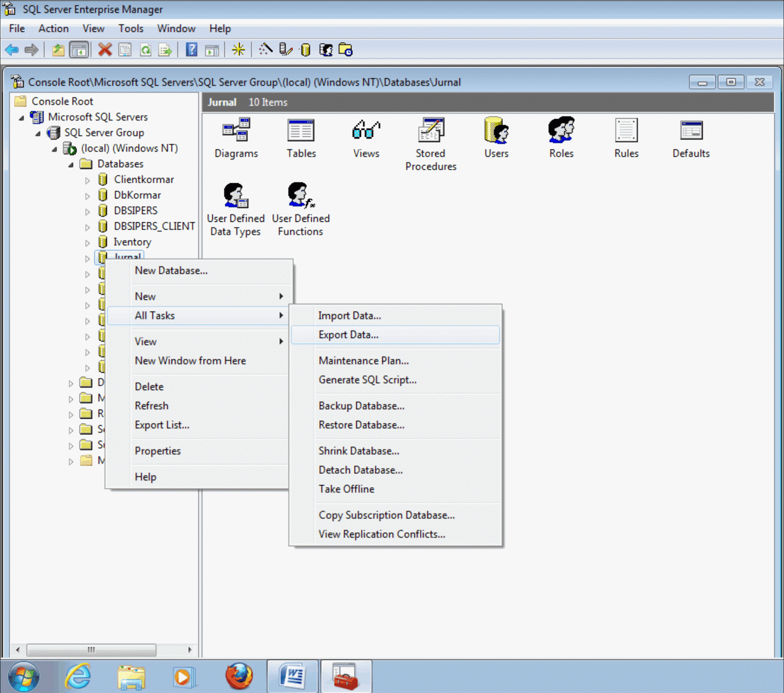Open Windows Explorer from the taskbar
Viewport: 784px width, 693px height.
click(x=131, y=676)
